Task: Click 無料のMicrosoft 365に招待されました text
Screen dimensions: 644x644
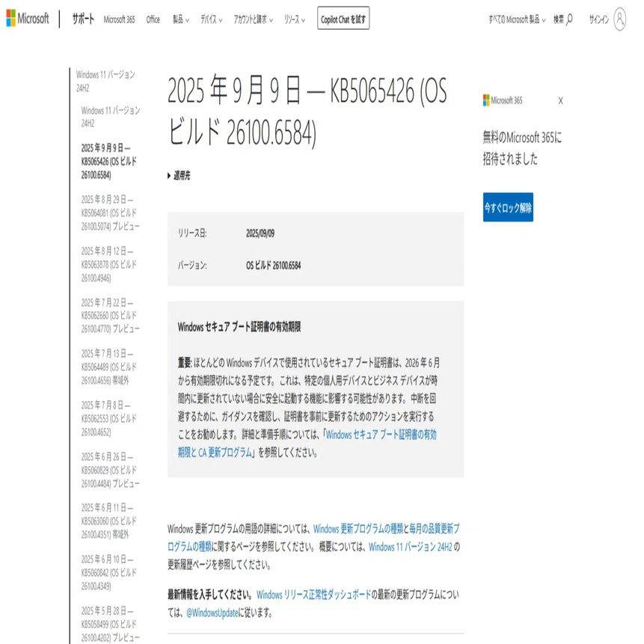Action: [x=522, y=148]
